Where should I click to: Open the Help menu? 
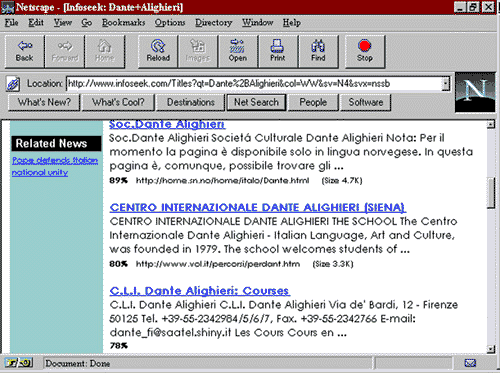coord(292,23)
